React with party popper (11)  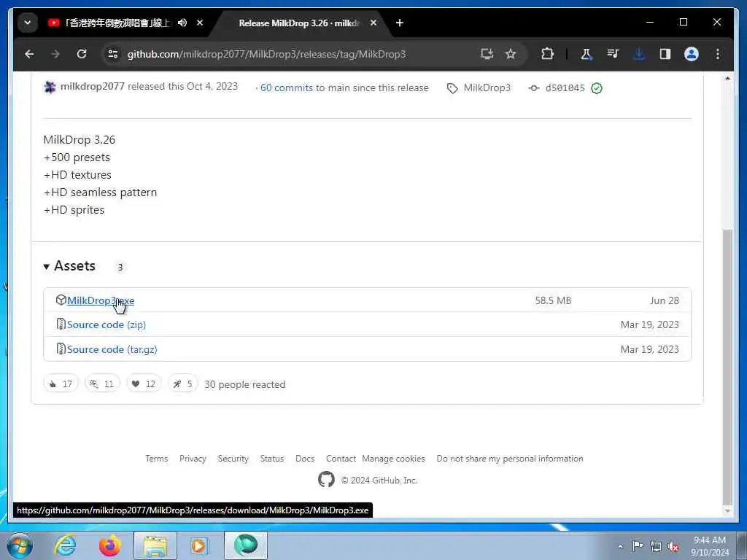click(x=102, y=384)
